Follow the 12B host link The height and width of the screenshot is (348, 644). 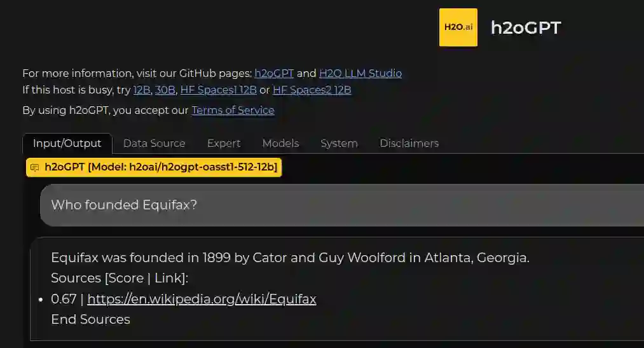click(x=141, y=90)
